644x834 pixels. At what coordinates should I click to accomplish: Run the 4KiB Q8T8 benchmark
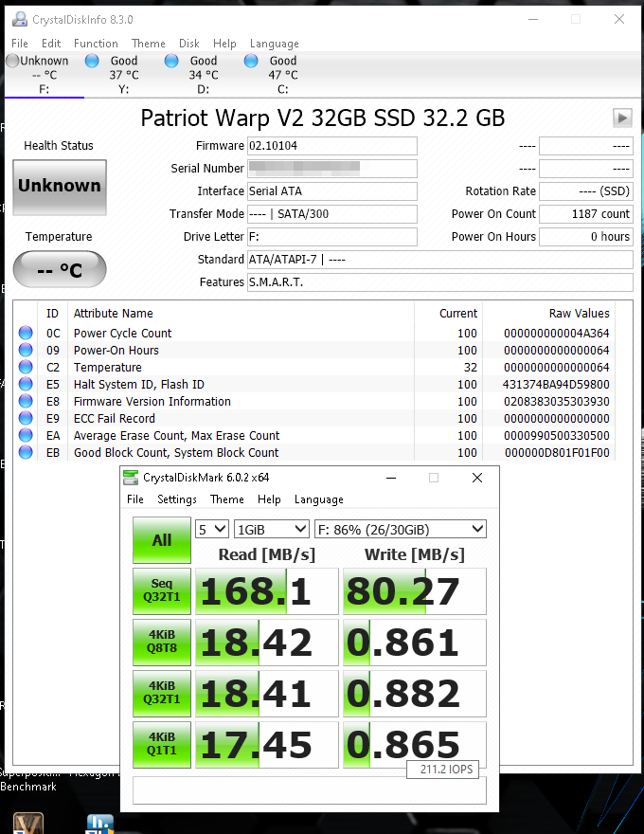[x=162, y=642]
